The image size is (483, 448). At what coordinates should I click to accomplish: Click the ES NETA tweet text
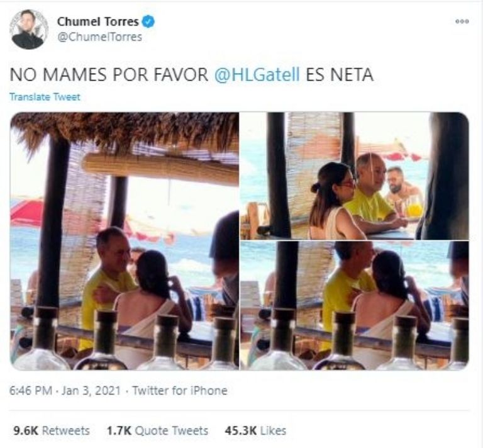click(340, 75)
